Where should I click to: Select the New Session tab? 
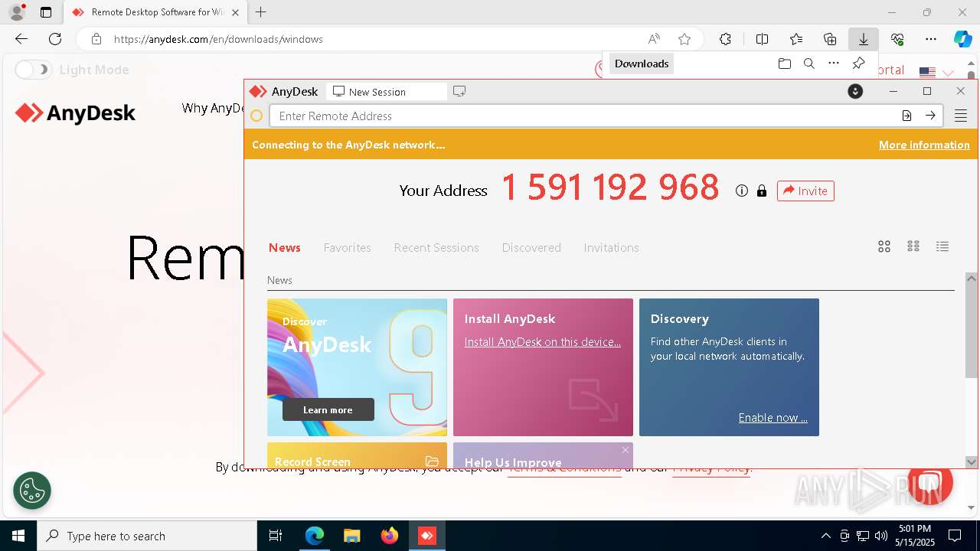pyautogui.click(x=387, y=91)
